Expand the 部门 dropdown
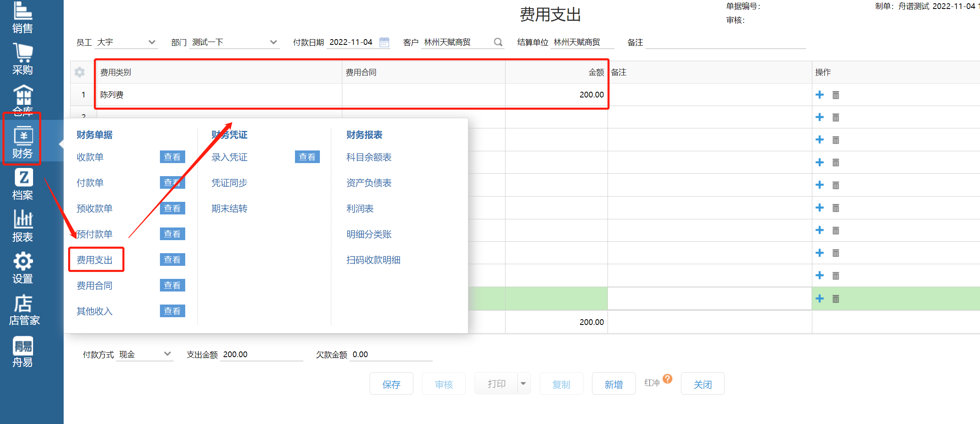The width and height of the screenshot is (980, 424). click(273, 42)
